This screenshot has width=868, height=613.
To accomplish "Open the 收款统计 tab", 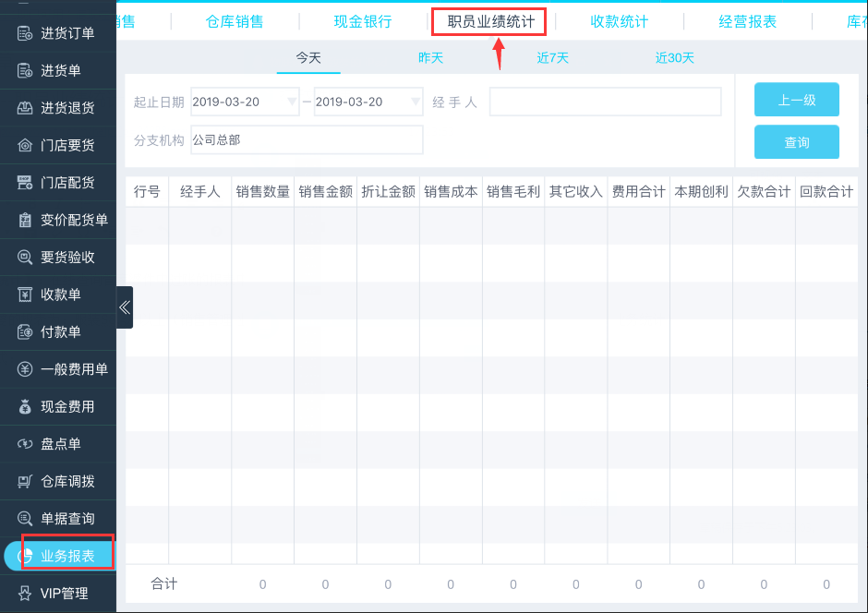I will 619,21.
